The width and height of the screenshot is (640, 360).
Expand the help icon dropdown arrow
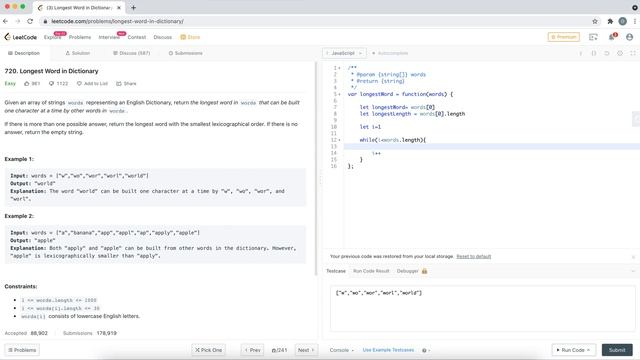click(x=429, y=350)
